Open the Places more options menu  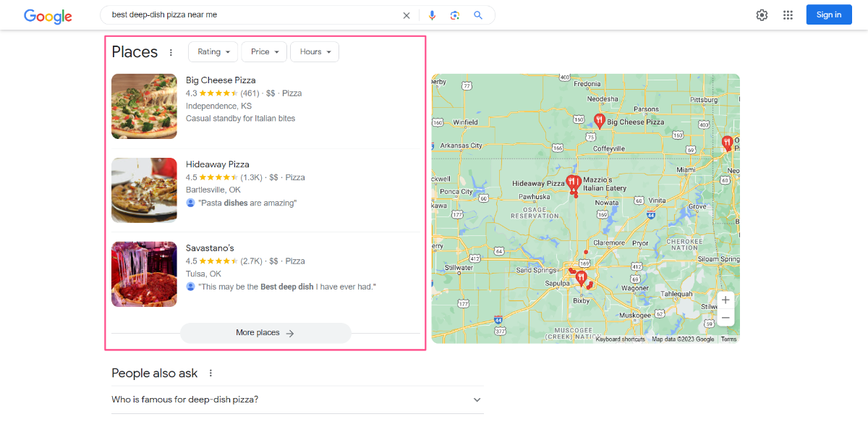coord(171,52)
